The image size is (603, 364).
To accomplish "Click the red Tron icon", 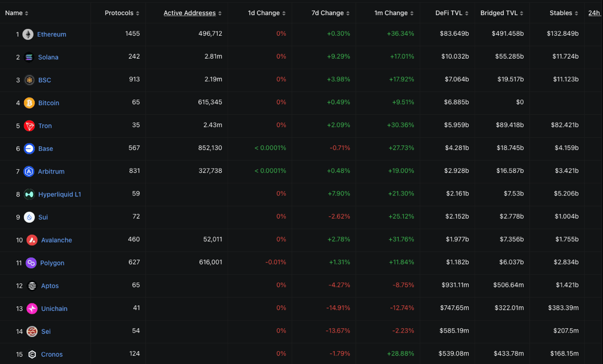I will click(x=29, y=126).
